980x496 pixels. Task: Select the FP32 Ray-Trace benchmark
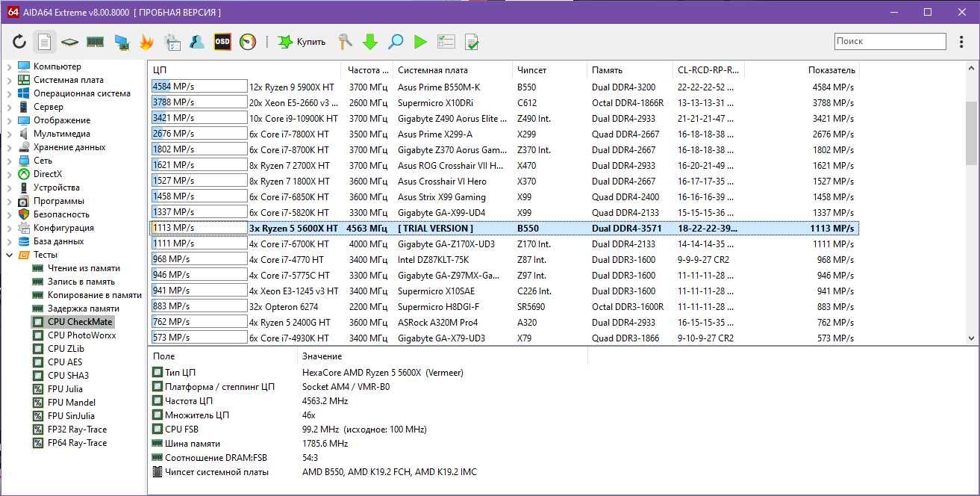[x=77, y=430]
